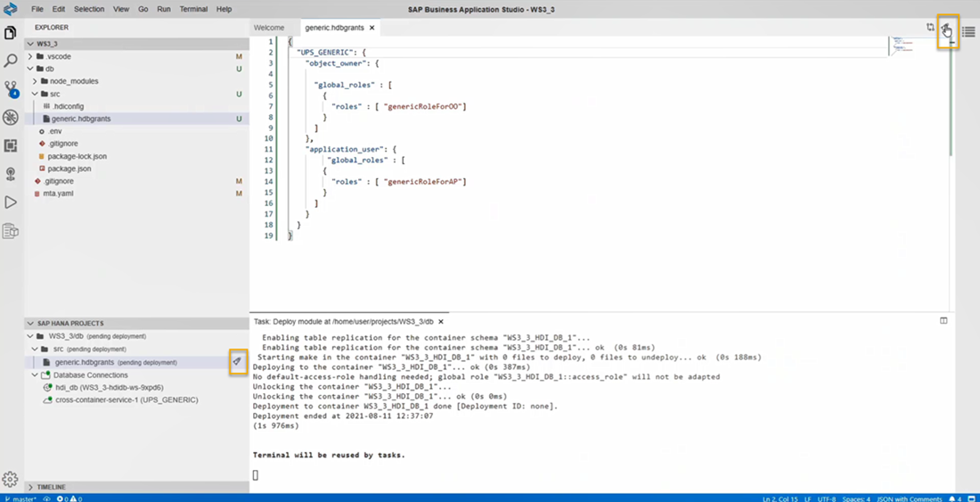The height and width of the screenshot is (502, 980).
Task: Click the Ln 2, Col 15 cursor position
Action: click(x=780, y=498)
